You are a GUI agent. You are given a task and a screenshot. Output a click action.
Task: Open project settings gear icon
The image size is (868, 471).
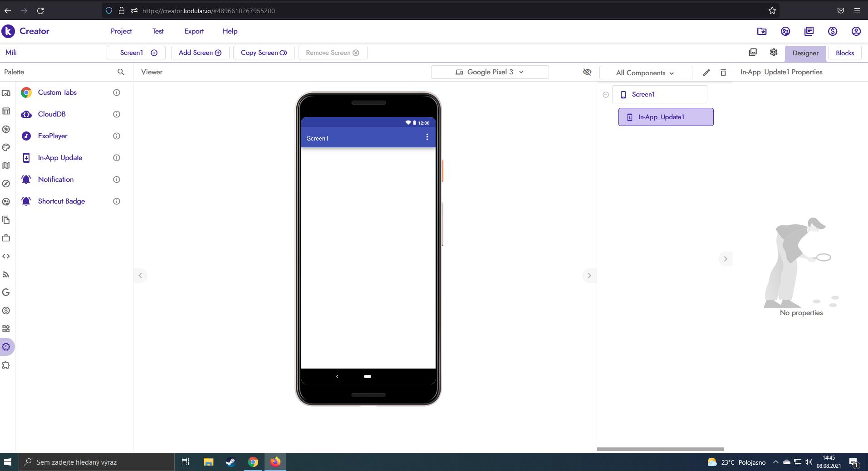click(x=774, y=53)
